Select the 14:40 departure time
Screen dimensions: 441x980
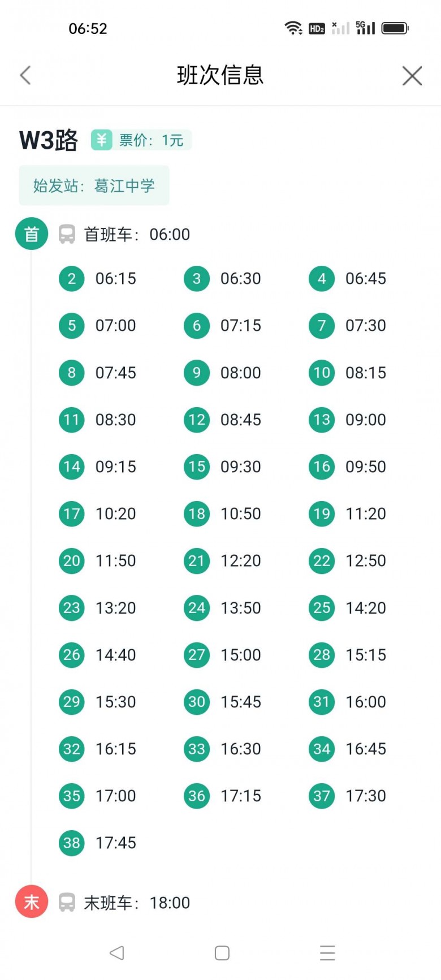click(115, 655)
